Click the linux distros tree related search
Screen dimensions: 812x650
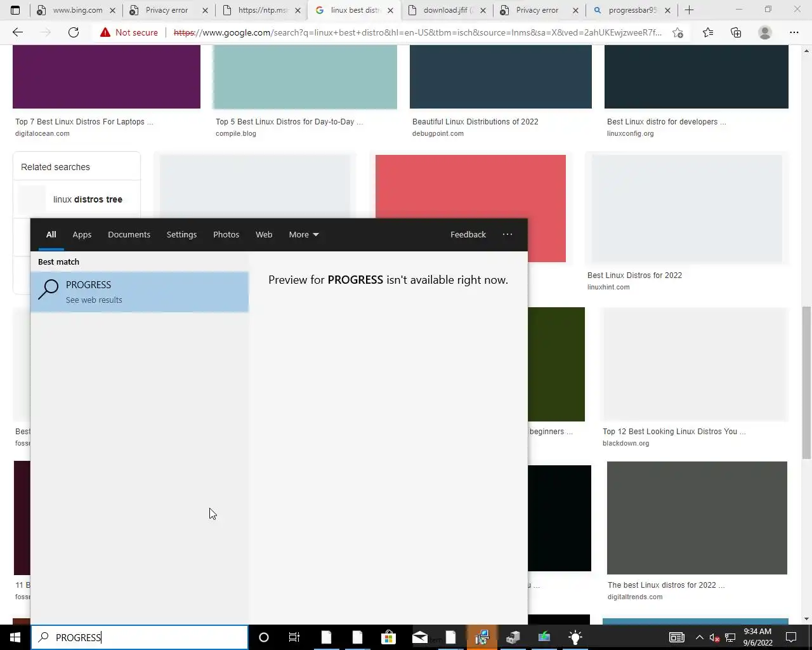point(77,199)
